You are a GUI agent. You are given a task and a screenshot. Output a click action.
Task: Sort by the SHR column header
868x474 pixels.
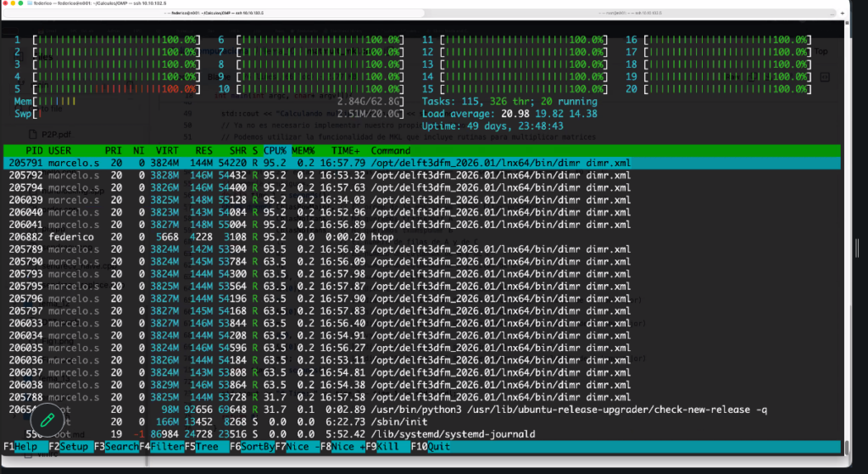(x=237, y=151)
